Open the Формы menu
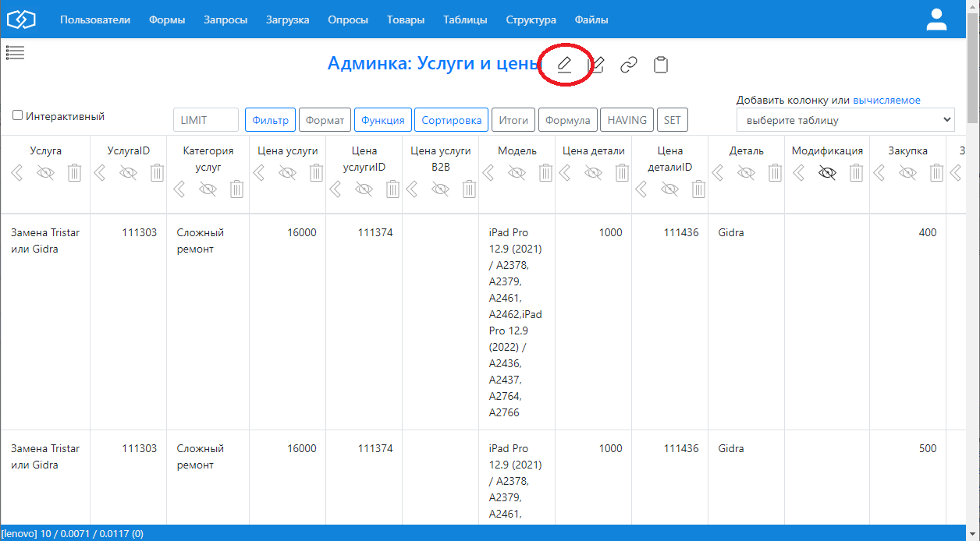 pyautogui.click(x=167, y=20)
